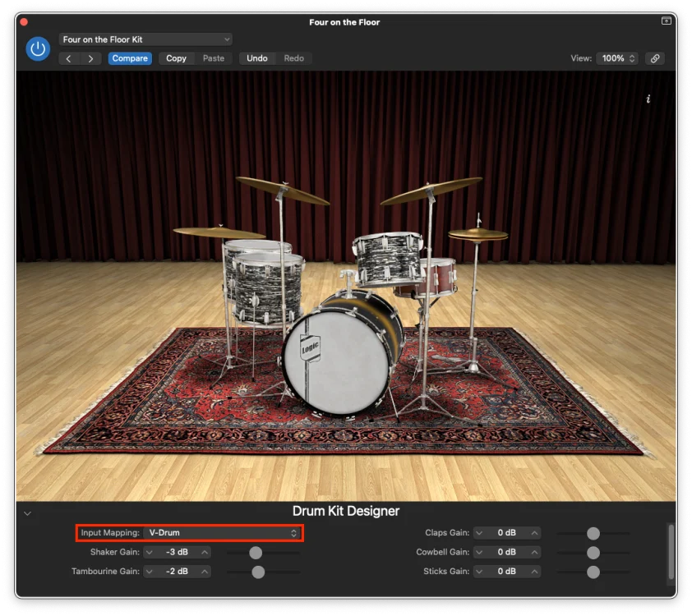Increase Cowbell Gain with up arrow

[x=534, y=552]
